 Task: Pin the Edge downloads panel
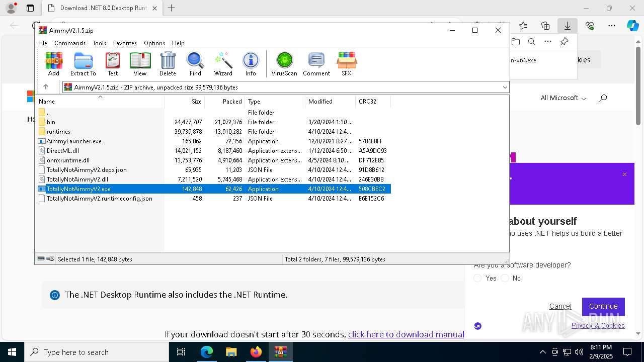(x=565, y=42)
